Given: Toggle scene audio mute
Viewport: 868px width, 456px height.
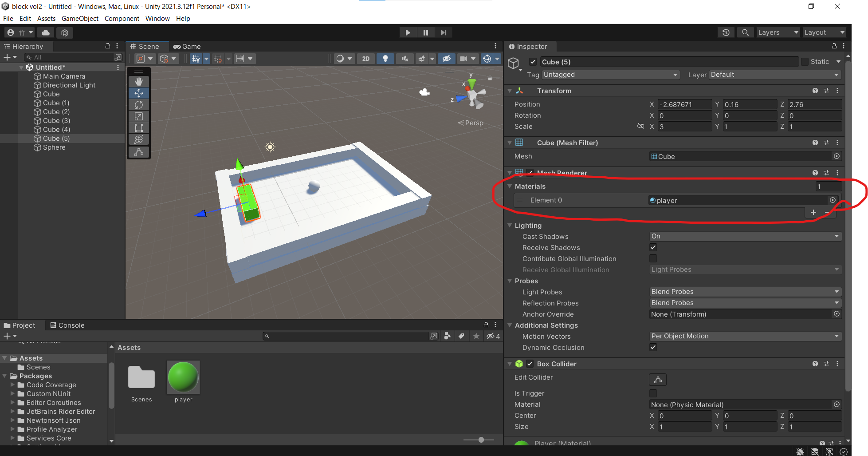Looking at the screenshot, I should pos(405,59).
